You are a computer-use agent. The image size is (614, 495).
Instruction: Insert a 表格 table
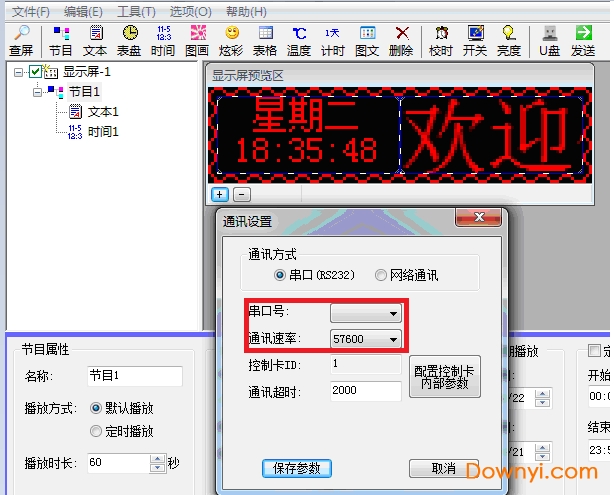click(x=265, y=41)
